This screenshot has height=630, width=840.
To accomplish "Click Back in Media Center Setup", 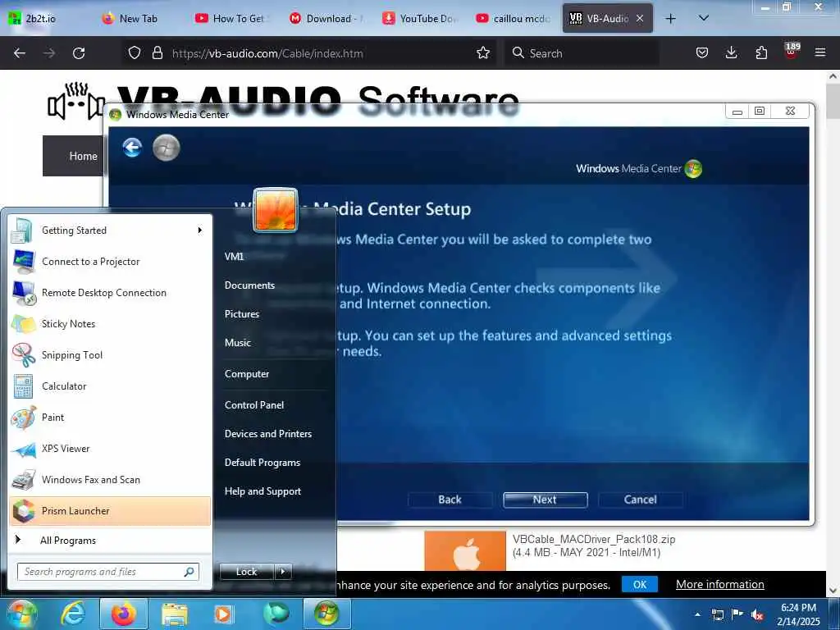I will click(450, 500).
